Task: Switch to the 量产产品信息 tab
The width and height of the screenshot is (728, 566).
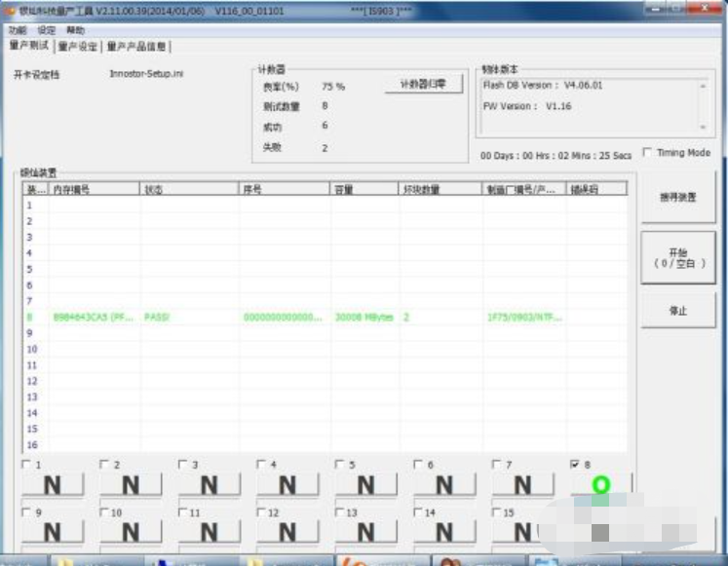Action: (136, 47)
